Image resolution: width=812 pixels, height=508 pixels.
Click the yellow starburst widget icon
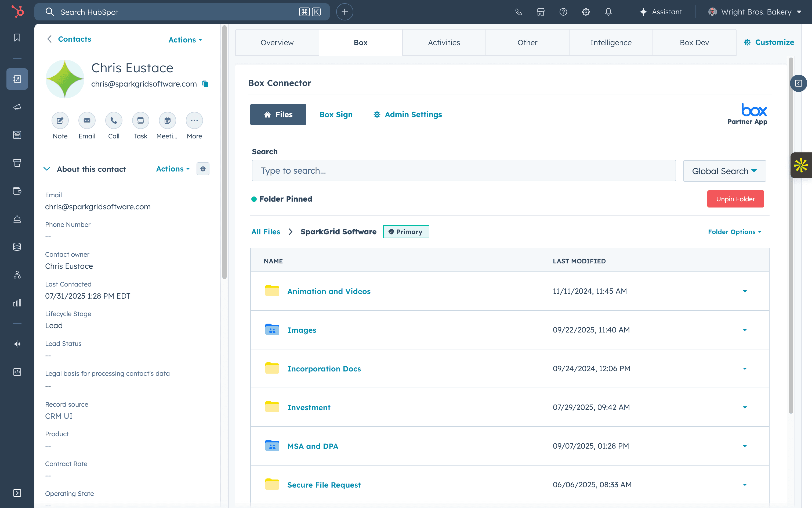801,165
